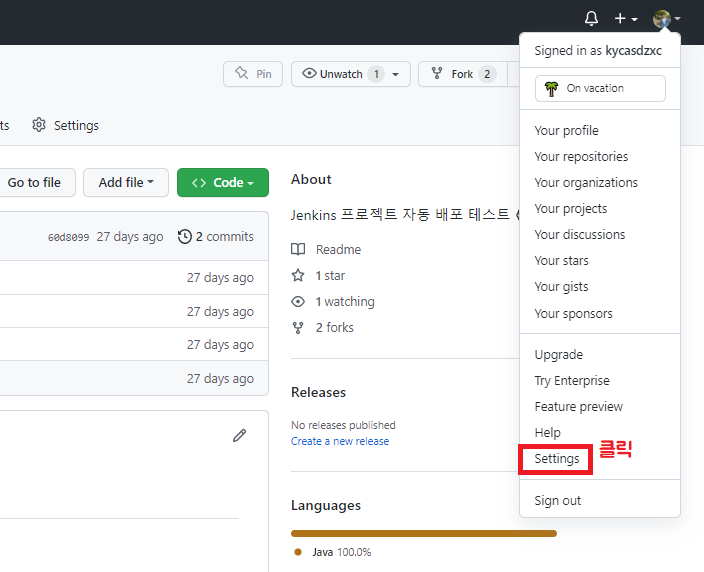This screenshot has height=572, width=704.
Task: Select Your profile menu item
Action: pyautogui.click(x=566, y=131)
